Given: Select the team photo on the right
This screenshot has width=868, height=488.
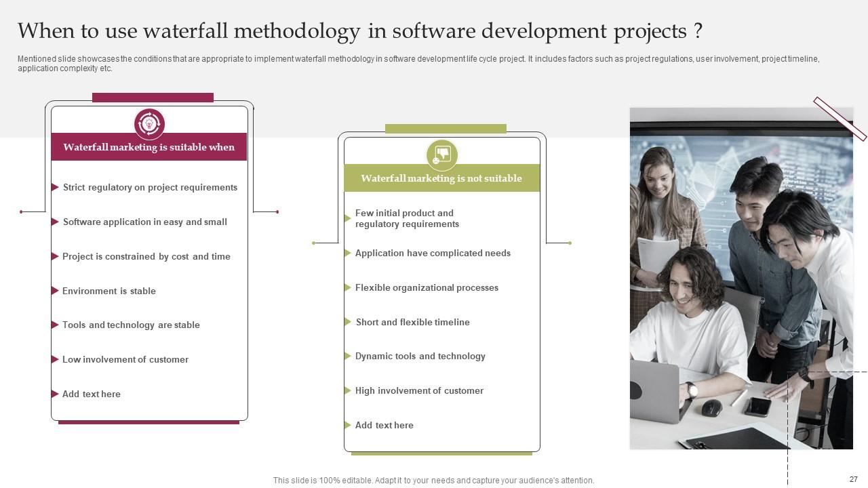Looking at the screenshot, I should 741,278.
